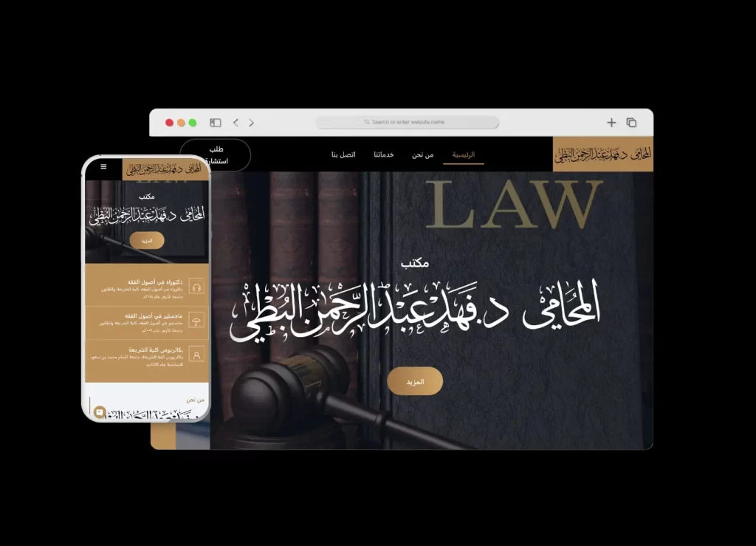Open the اتصل بنا (Contact Us) menu item
This screenshot has height=546, width=756.
pyautogui.click(x=342, y=155)
